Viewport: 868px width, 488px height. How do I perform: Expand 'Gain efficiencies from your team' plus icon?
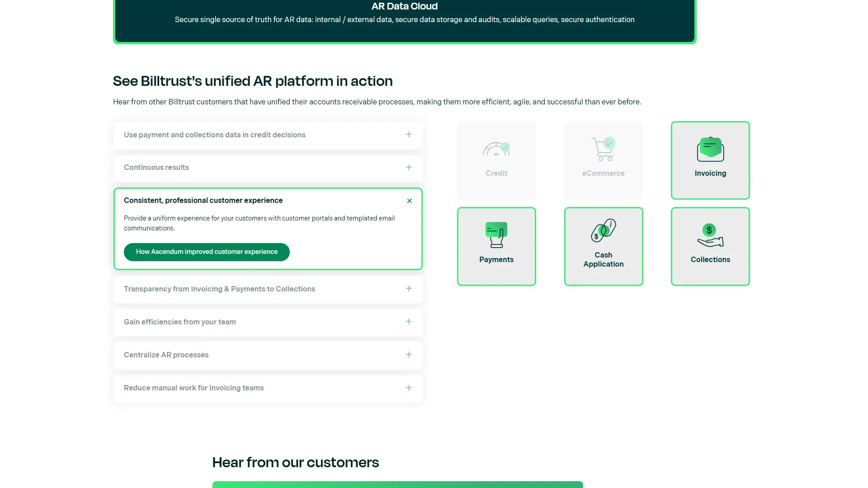coord(409,322)
